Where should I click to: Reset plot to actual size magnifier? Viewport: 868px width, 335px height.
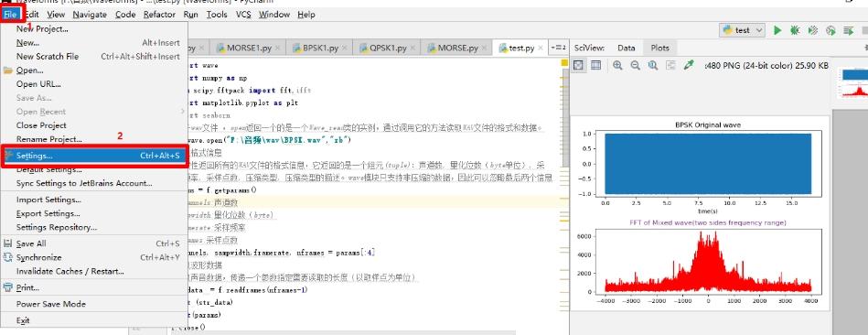point(653,65)
